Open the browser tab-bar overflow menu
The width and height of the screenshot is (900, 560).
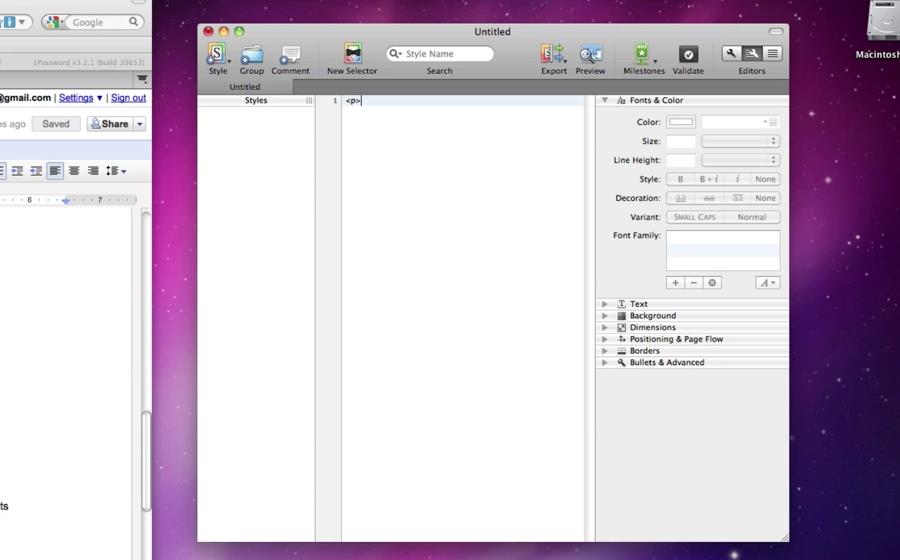click(x=142, y=79)
